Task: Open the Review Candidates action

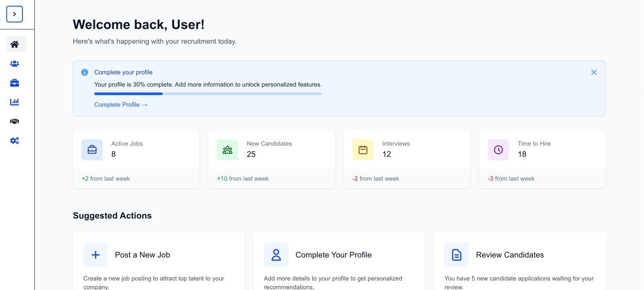Action: coord(520,261)
